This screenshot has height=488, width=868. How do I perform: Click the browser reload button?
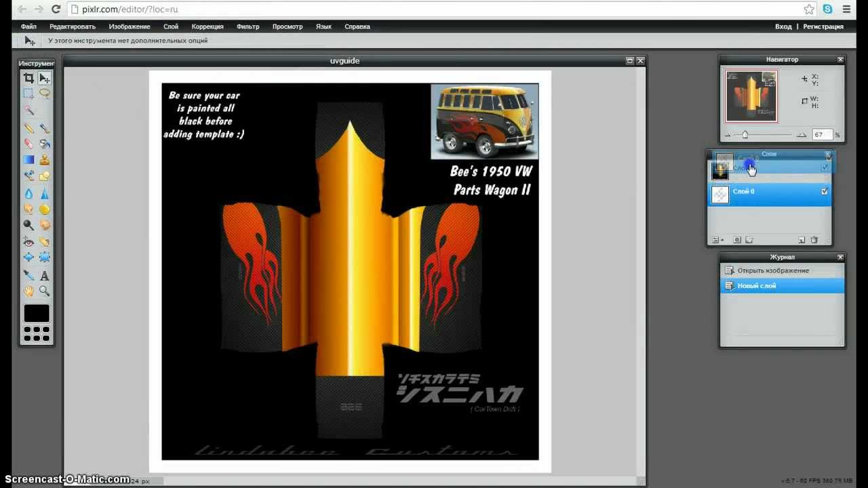(56, 9)
